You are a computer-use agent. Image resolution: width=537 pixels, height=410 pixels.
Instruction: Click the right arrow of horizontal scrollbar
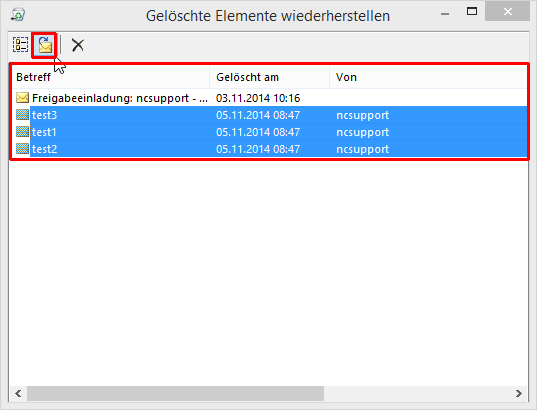(x=519, y=394)
